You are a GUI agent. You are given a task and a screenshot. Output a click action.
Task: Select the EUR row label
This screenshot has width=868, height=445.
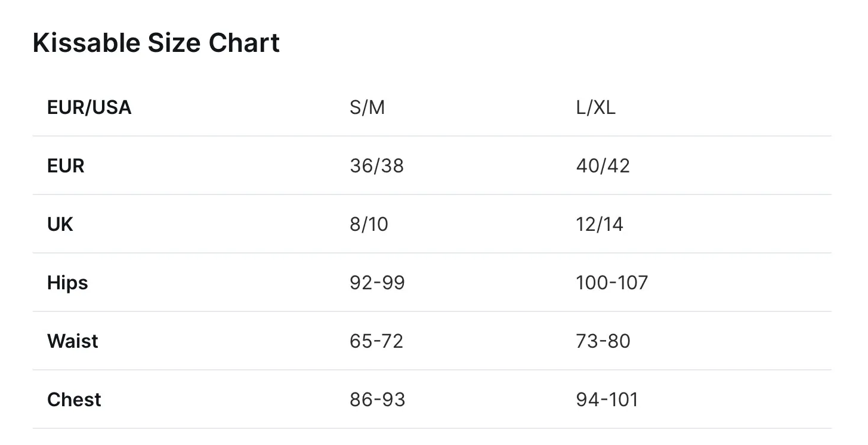pos(66,166)
